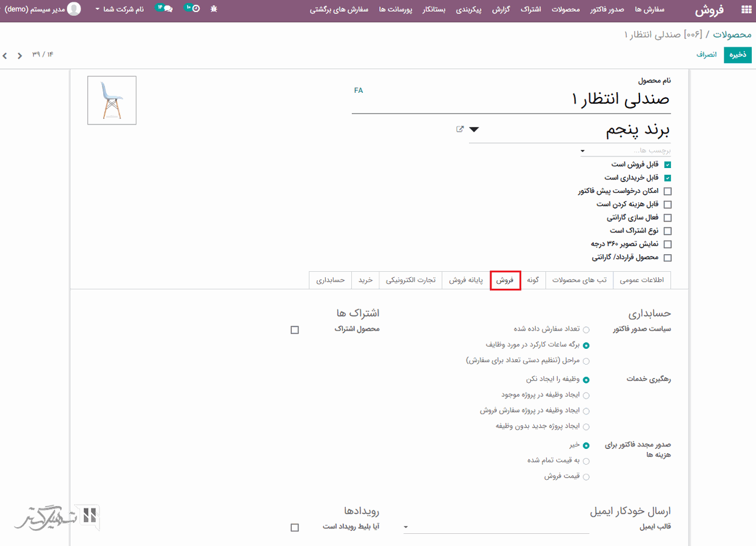This screenshot has height=546, width=756.
Task: Select 'تعداد سفارش داده شده' radio option
Action: click(586, 329)
